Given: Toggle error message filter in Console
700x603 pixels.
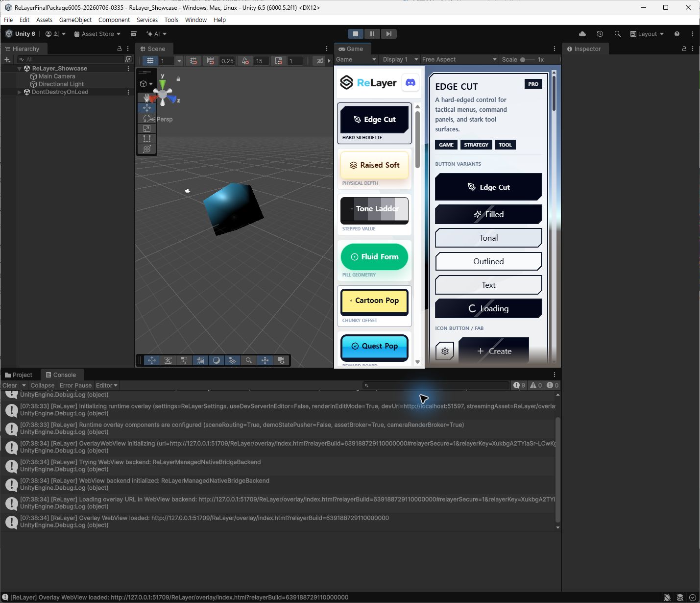Looking at the screenshot, I should point(553,385).
